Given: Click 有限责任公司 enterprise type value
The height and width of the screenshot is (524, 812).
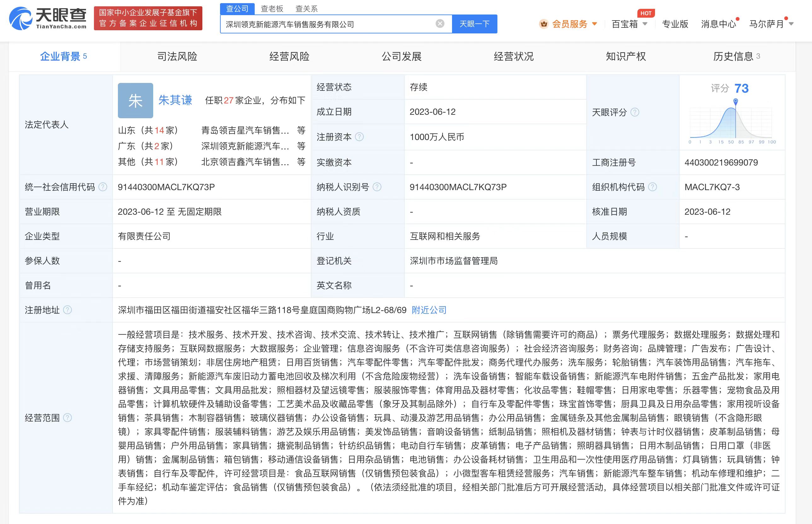Looking at the screenshot, I should pos(144,236).
